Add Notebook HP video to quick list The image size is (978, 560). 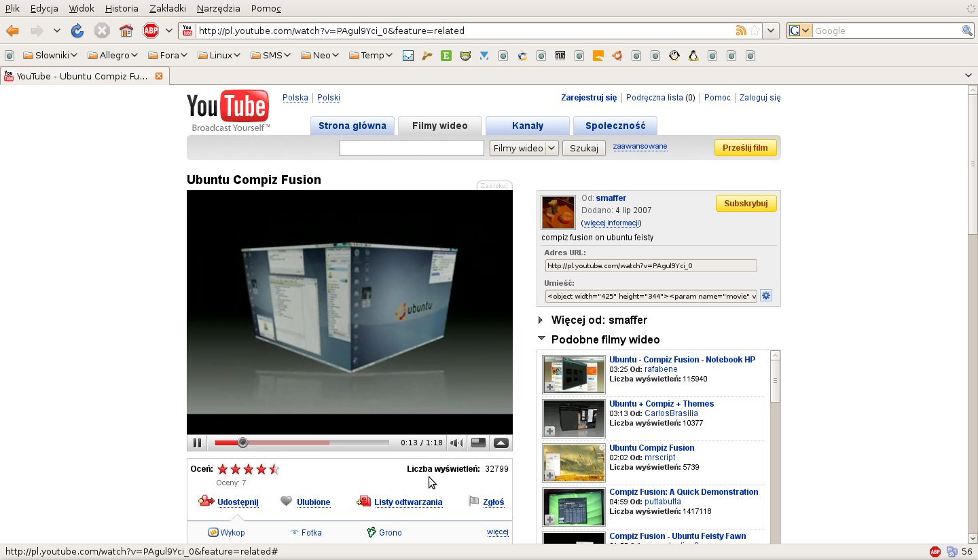[x=550, y=387]
